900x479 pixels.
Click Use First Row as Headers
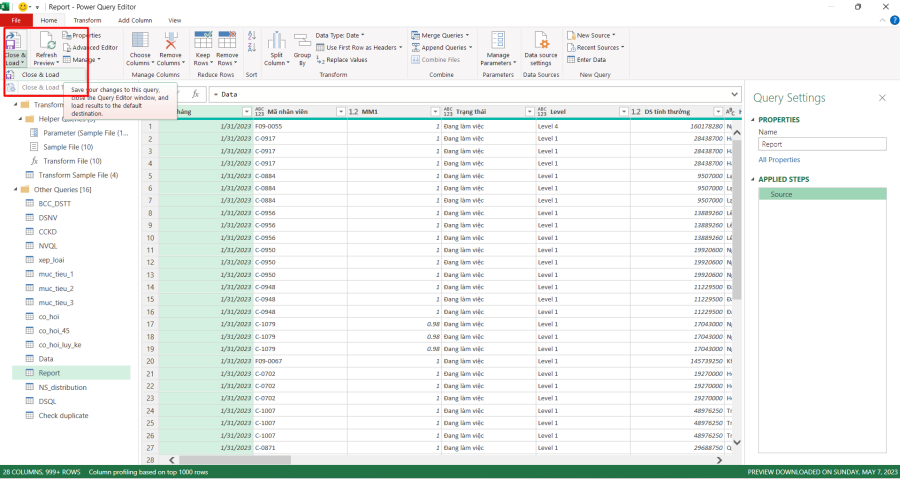359,48
